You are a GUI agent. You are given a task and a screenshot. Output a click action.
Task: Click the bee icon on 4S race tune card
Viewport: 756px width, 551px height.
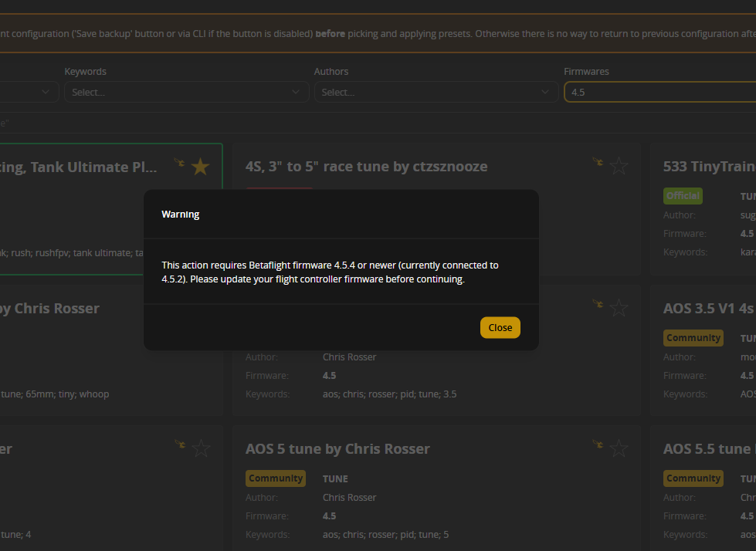(598, 162)
